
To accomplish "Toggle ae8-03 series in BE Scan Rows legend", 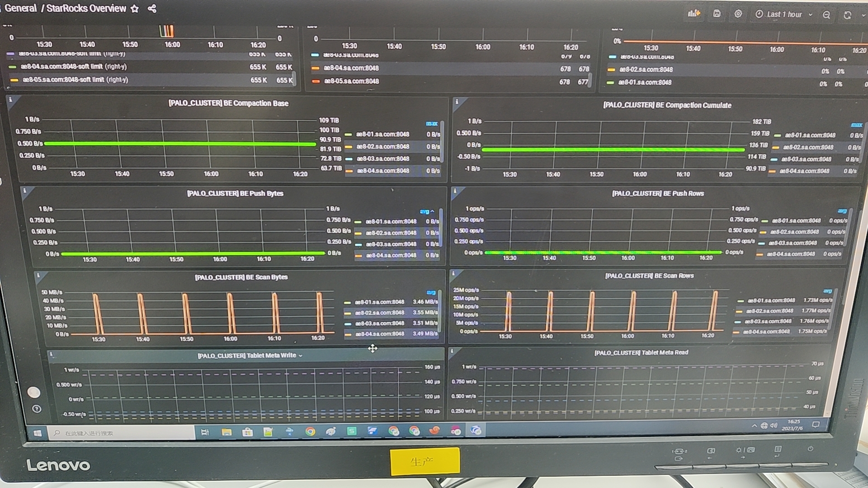I will click(x=768, y=321).
